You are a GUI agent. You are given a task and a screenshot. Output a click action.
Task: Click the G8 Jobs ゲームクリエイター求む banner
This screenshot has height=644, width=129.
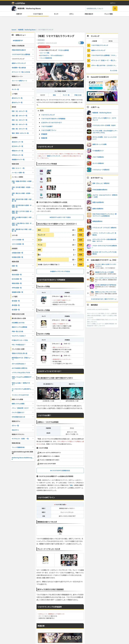point(102,85)
